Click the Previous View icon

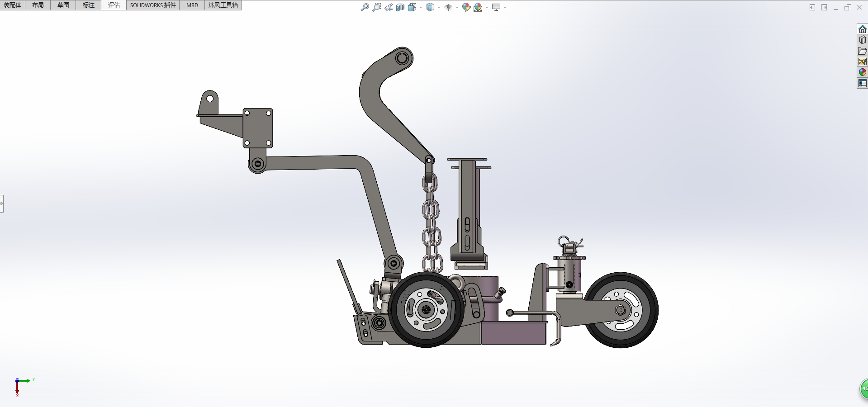[389, 7]
